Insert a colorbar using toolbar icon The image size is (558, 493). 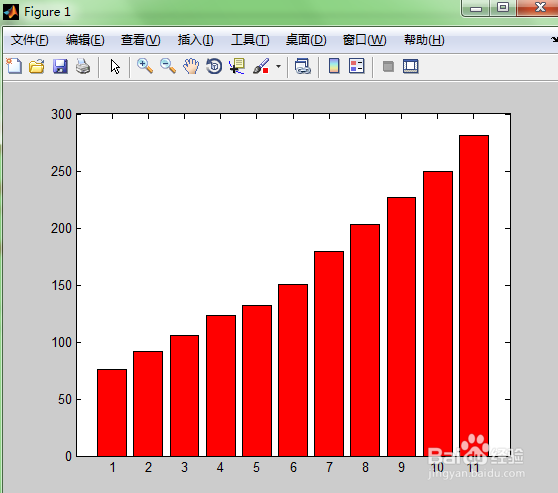tap(334, 66)
